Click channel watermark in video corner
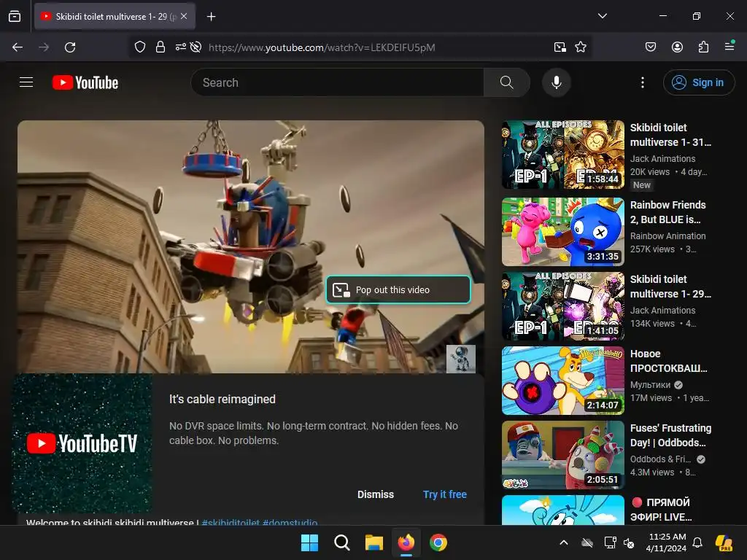 click(x=461, y=359)
